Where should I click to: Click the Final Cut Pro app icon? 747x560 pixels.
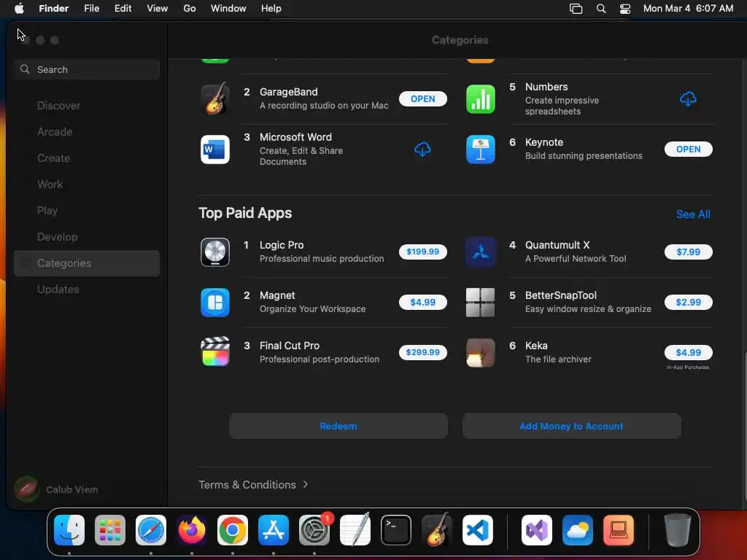(215, 352)
